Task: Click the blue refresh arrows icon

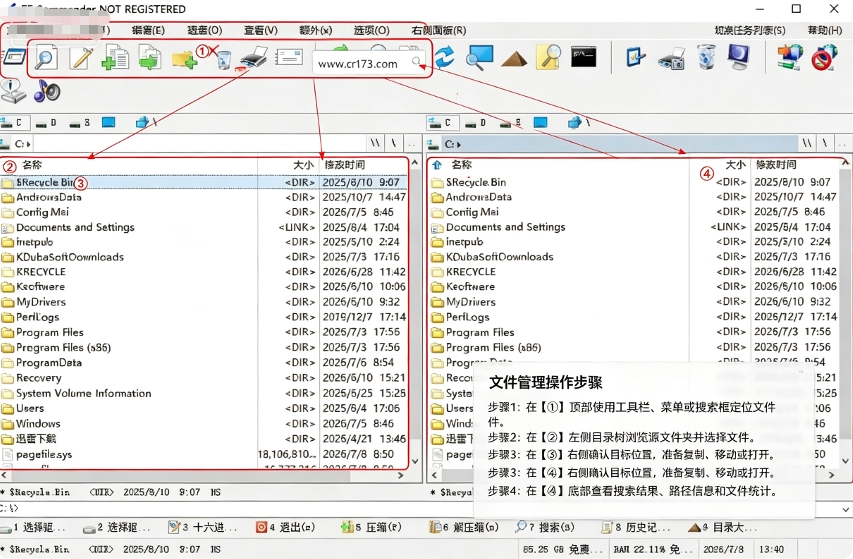Action: (444, 57)
